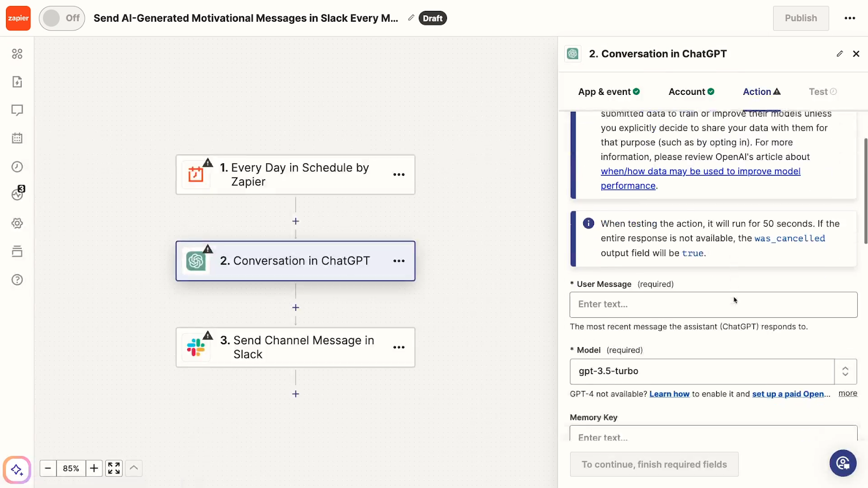This screenshot has height=488, width=868.
Task: Switch to the Action tab
Action: (762, 92)
